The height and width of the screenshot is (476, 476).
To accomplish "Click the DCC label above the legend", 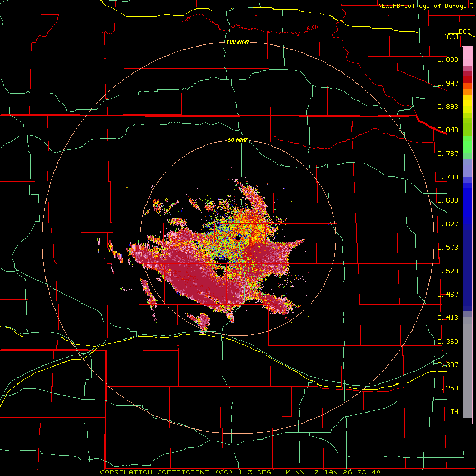I will (464, 31).
